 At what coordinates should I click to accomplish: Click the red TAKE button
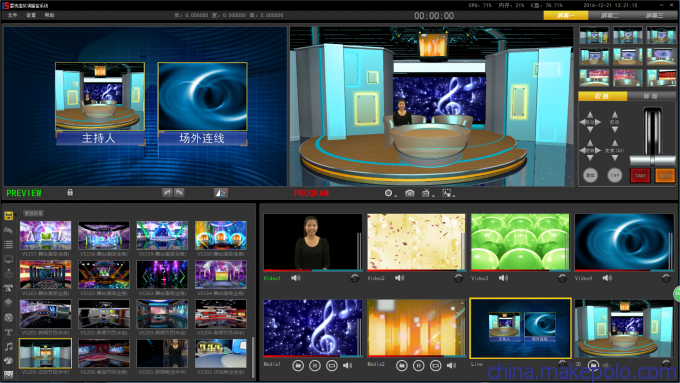[640, 175]
